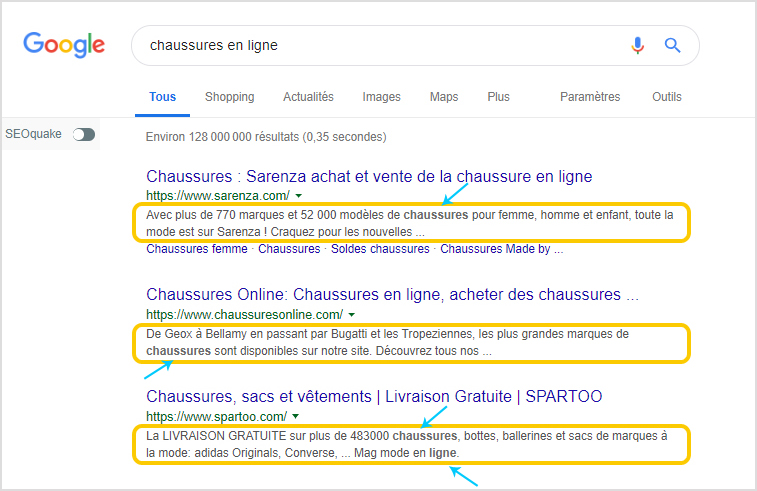757x491 pixels.
Task: Open the Chaussures Online result title
Action: pos(392,295)
